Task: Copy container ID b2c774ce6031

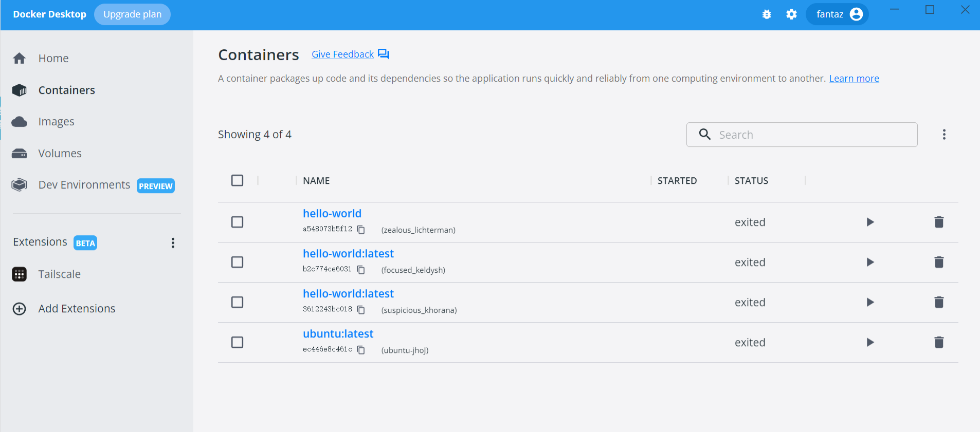Action: (361, 270)
